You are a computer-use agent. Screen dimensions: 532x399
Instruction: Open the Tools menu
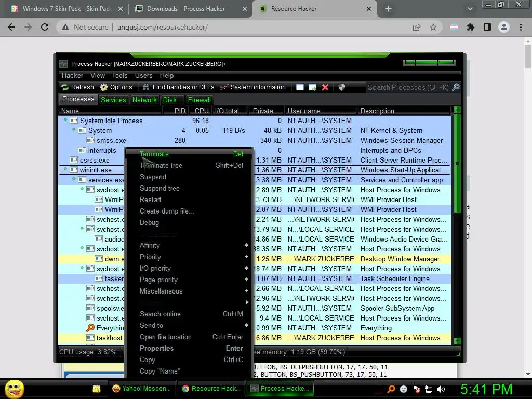click(120, 76)
